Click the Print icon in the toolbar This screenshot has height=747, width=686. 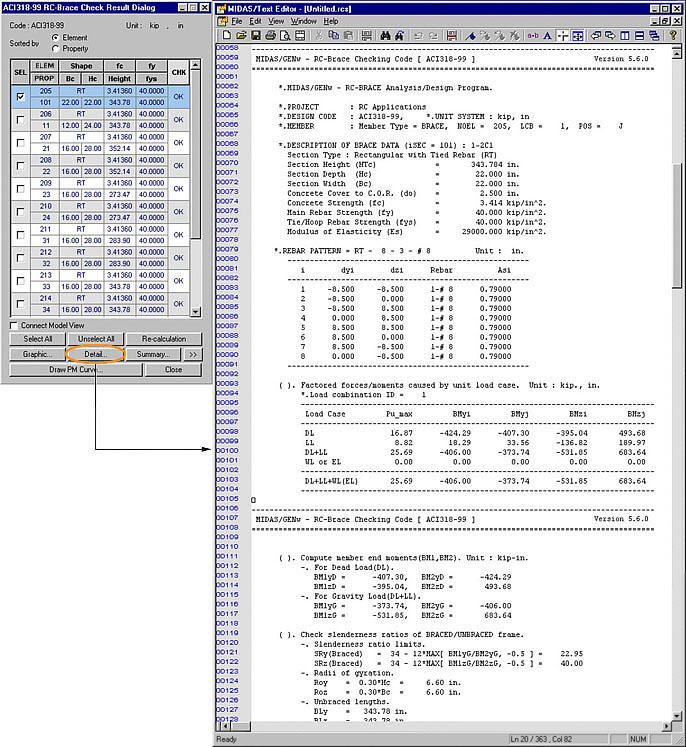[x=271, y=35]
